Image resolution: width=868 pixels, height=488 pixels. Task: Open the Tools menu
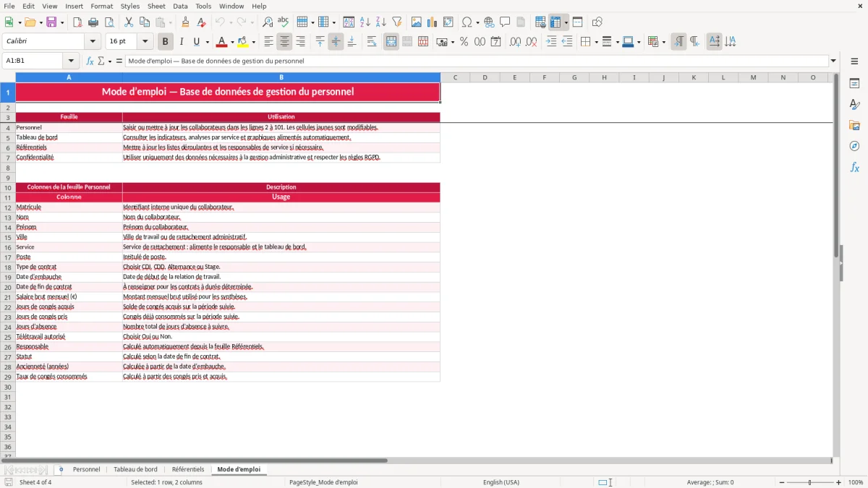pyautogui.click(x=203, y=6)
